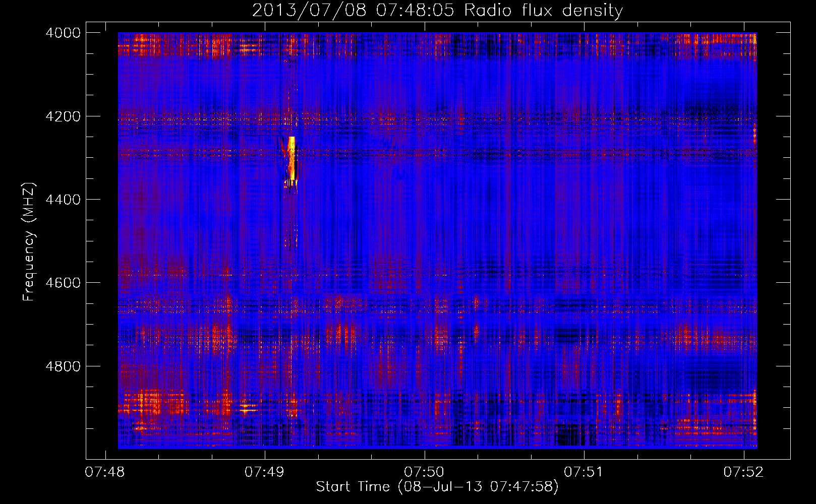Click the "Start Time (08-Jul-13 07:47:58)" label
This screenshot has height=504, width=816.
click(437, 487)
